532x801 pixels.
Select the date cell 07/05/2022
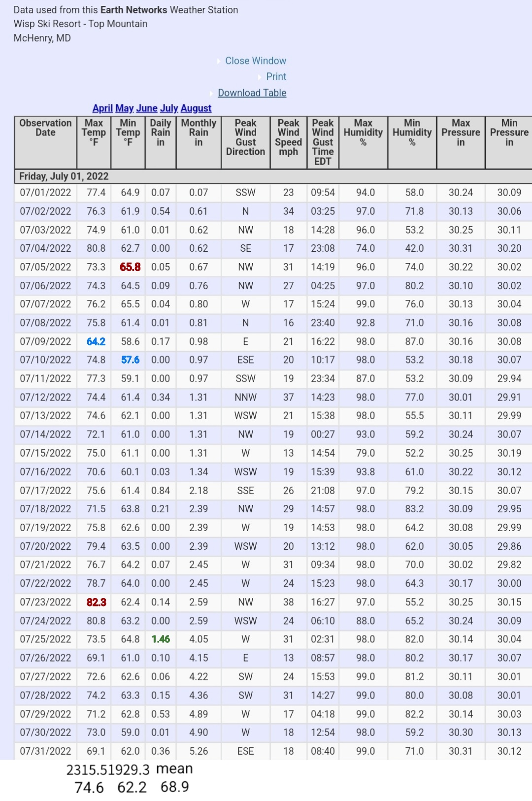tap(45, 267)
